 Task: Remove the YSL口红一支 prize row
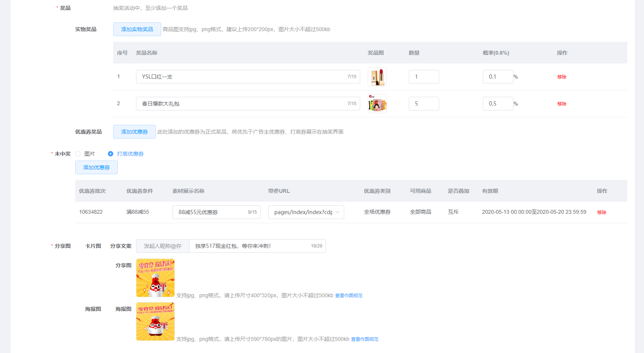point(562,77)
